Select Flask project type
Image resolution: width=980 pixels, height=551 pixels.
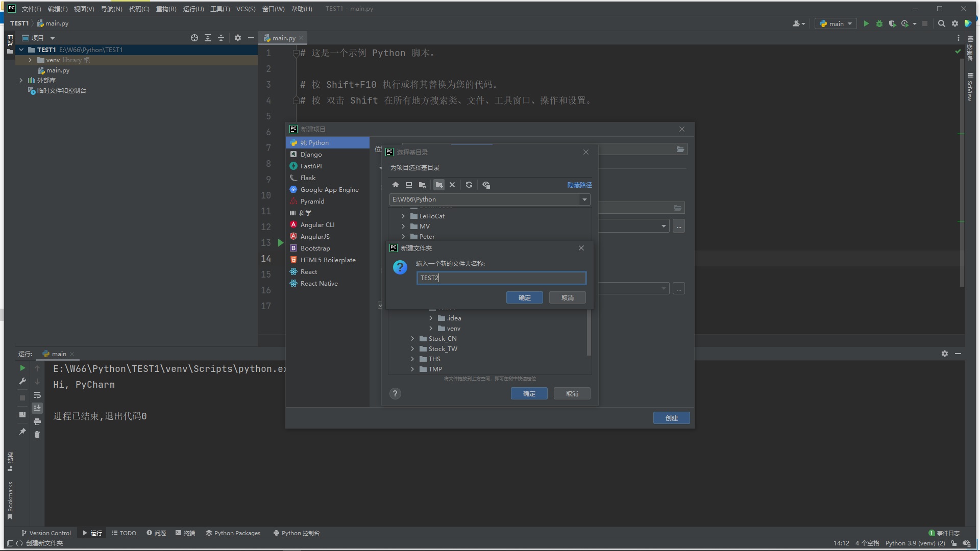[x=327, y=178]
